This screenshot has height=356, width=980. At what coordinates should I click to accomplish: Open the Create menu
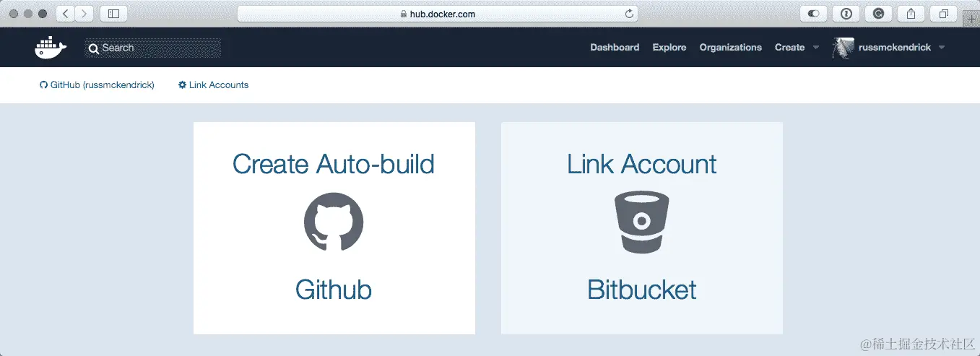click(x=789, y=48)
